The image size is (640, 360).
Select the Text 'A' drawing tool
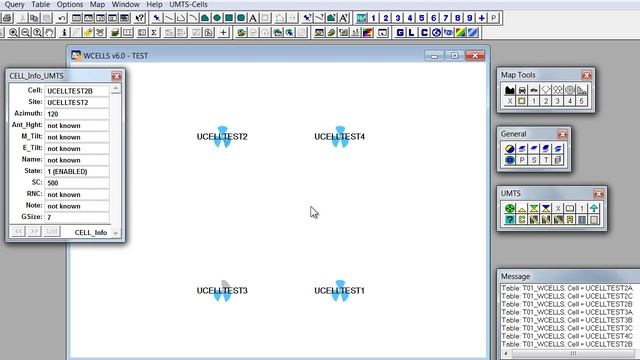253,18
